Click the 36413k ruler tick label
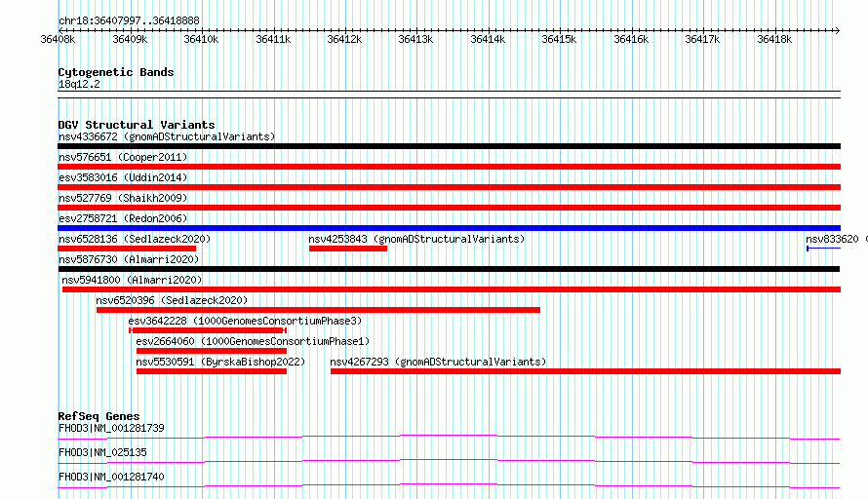This screenshot has height=499, width=868. 415,39
